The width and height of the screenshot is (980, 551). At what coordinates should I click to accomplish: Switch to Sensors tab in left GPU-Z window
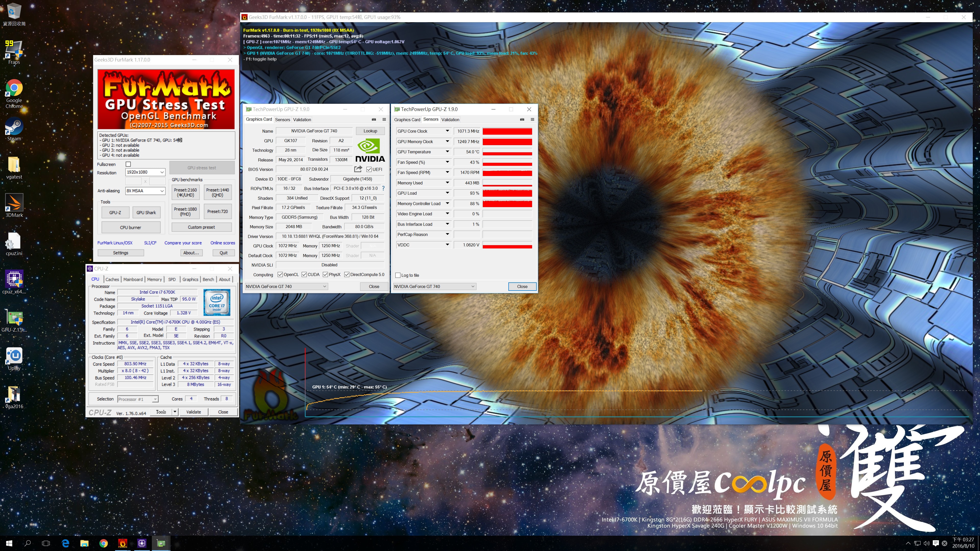pos(283,119)
